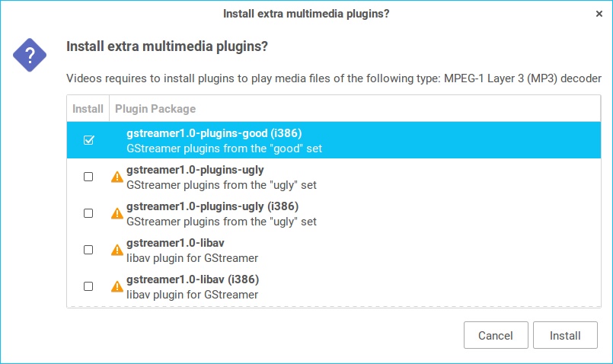Click the Install column header
This screenshot has width=613, height=364.
[x=88, y=109]
